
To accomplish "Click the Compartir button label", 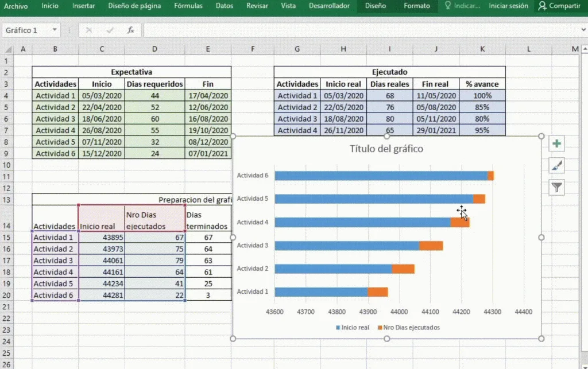I will point(564,6).
